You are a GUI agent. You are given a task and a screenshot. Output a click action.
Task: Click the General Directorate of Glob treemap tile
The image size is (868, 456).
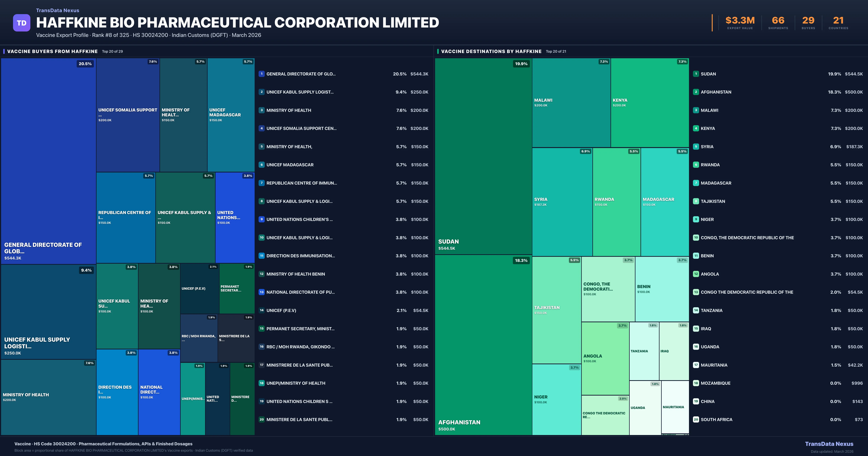coord(48,161)
